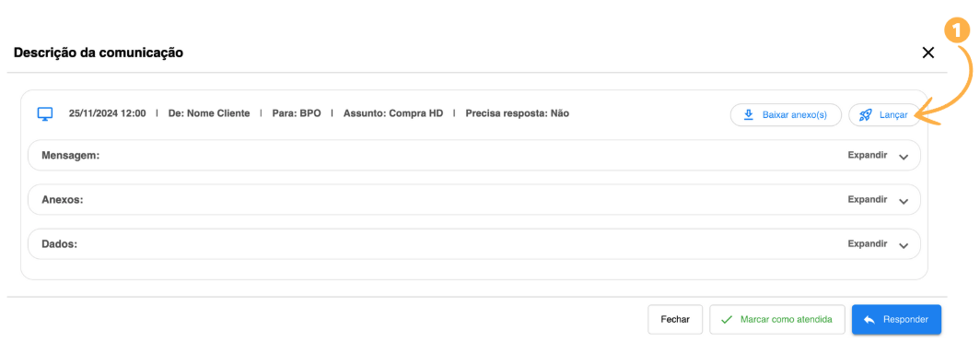Click the blue Responder button
980x354 pixels.
click(896, 320)
